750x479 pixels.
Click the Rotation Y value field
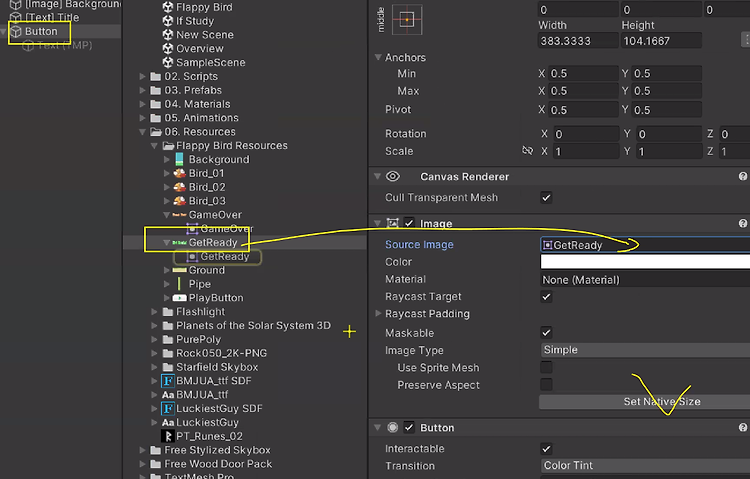coord(669,134)
